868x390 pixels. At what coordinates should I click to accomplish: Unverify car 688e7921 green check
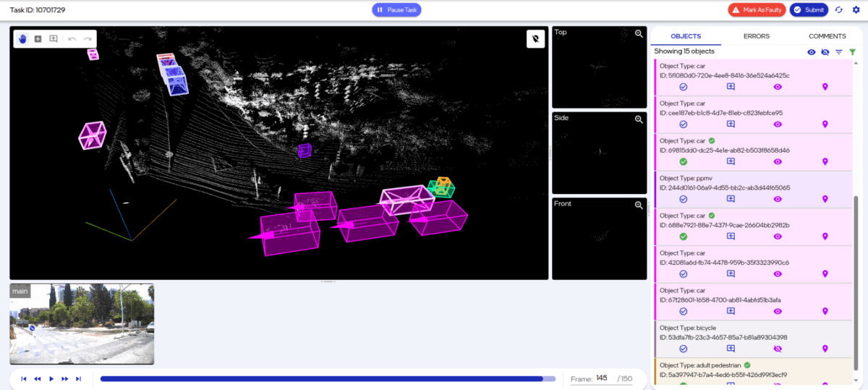[684, 237]
